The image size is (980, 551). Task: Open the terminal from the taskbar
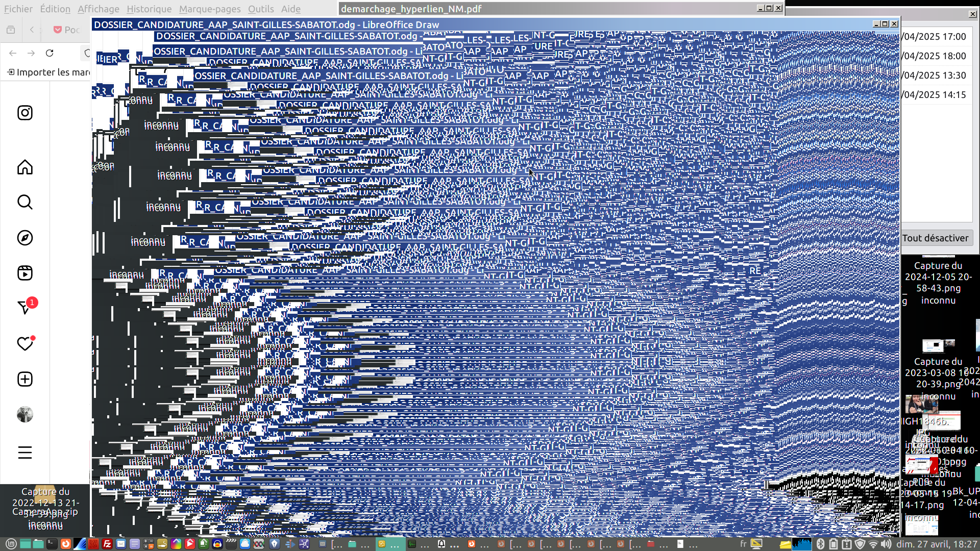[52, 544]
